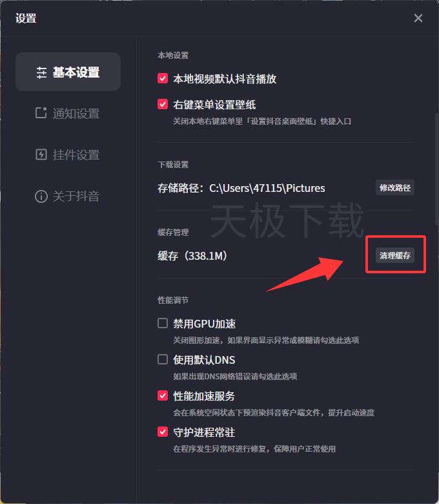The width and height of the screenshot is (439, 504).
Task: Disable 性能加速服务 checkbox
Action: [163, 395]
